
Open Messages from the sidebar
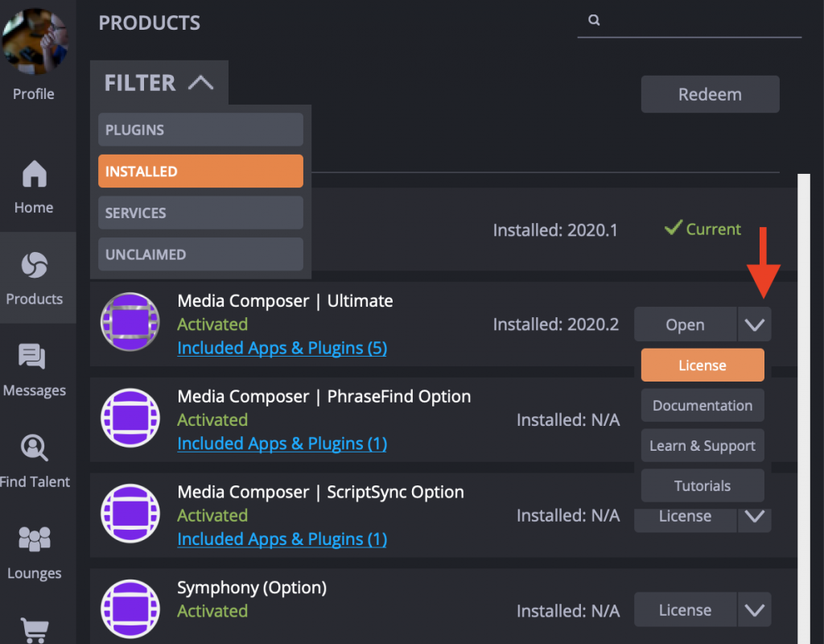pyautogui.click(x=34, y=369)
